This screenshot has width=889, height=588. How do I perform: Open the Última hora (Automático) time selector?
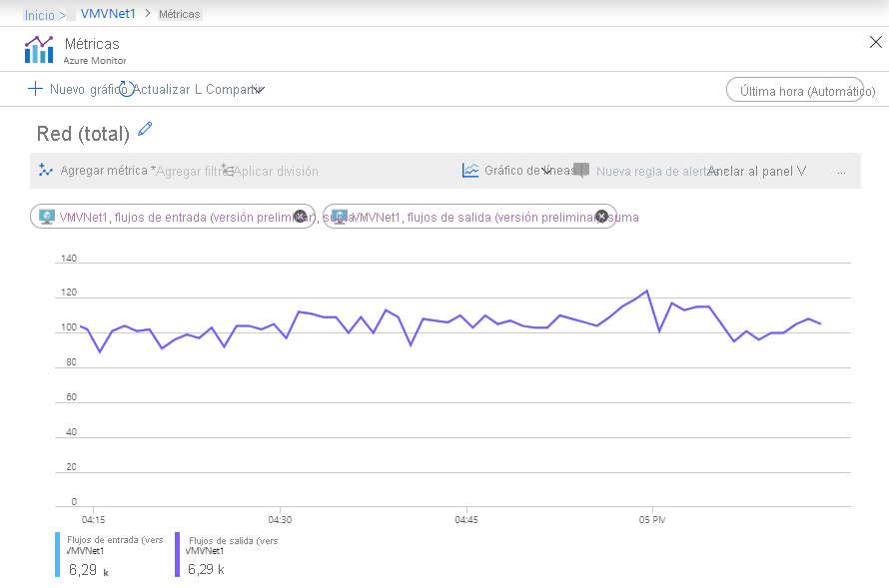tap(796, 90)
